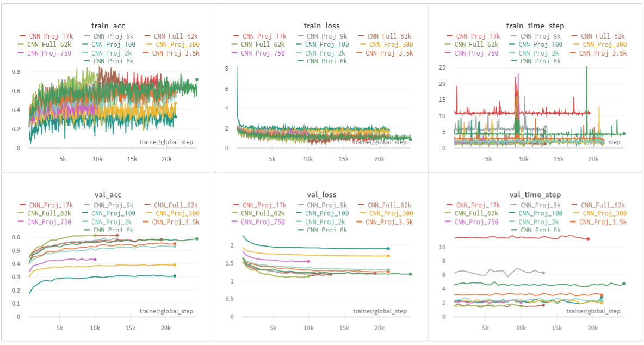Click the tall green spike in train_time_step
This screenshot has height=345, width=644.
pos(586,68)
